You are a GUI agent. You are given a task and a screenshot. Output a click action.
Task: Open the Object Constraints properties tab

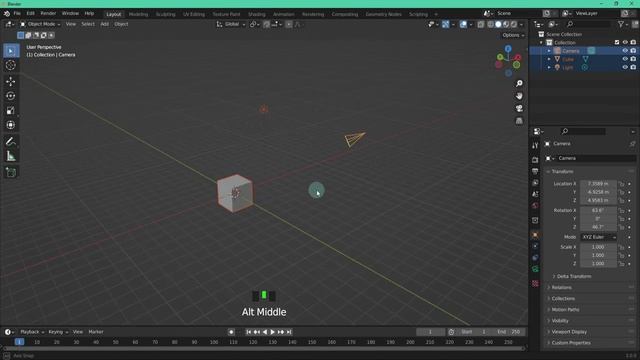tap(535, 258)
